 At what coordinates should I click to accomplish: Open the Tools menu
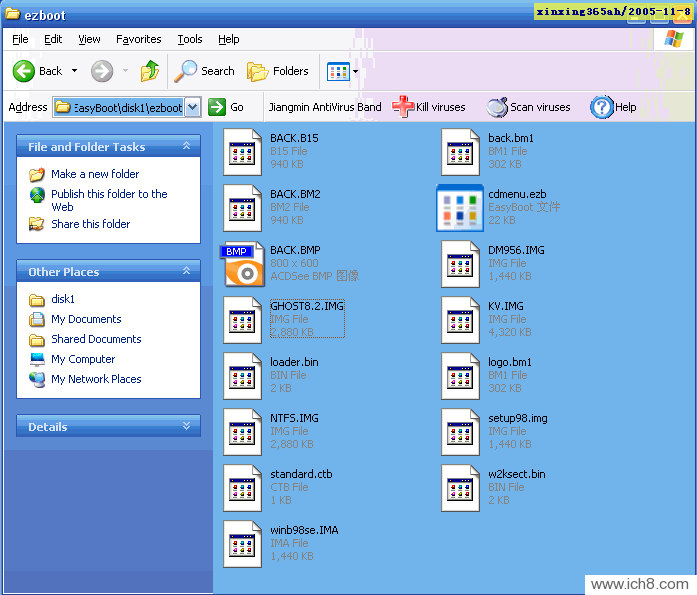point(189,39)
